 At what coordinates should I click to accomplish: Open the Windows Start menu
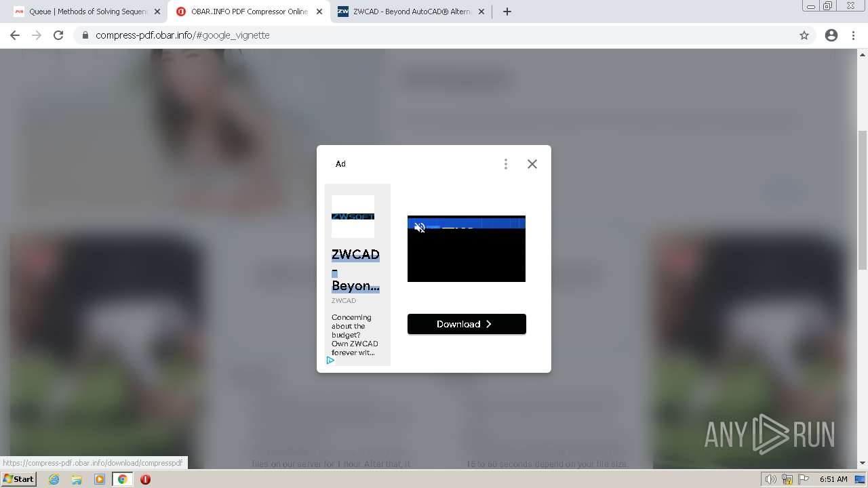[x=18, y=479]
